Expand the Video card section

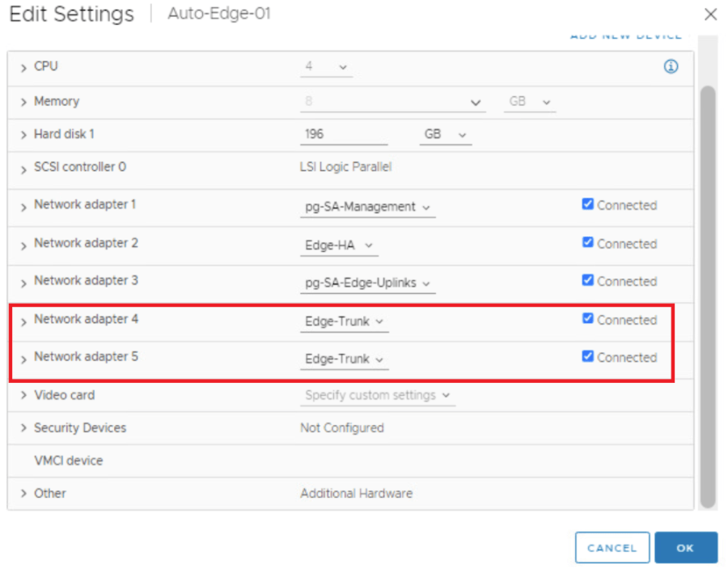point(24,396)
